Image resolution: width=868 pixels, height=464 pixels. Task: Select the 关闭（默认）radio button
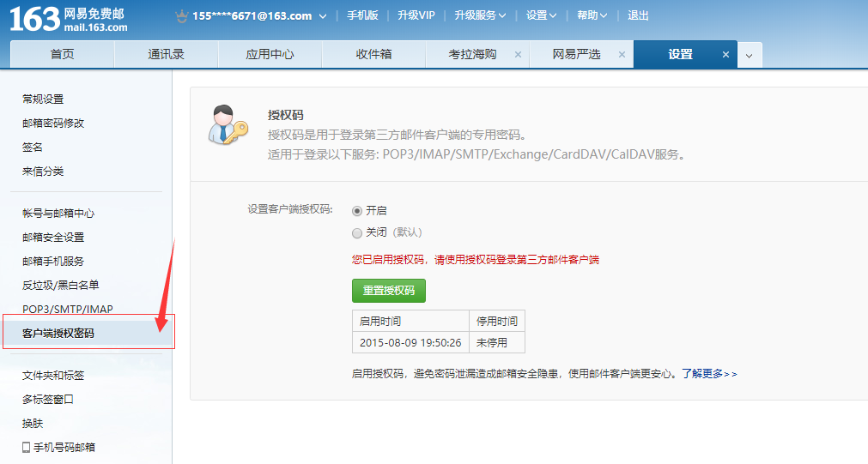pos(357,233)
